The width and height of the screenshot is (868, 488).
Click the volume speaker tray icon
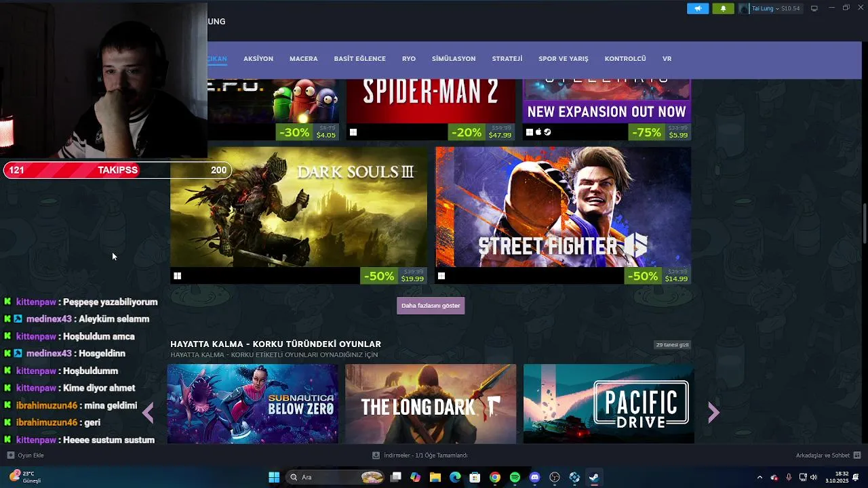pyautogui.click(x=813, y=477)
